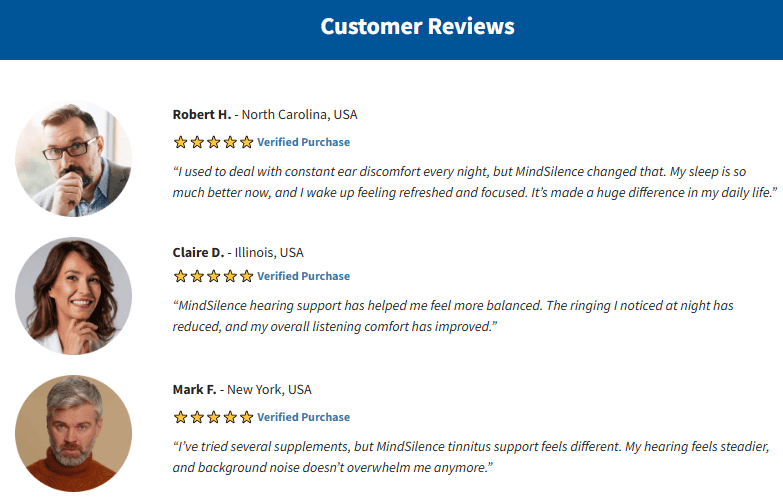Select the Customer Reviews heading

coord(417,26)
